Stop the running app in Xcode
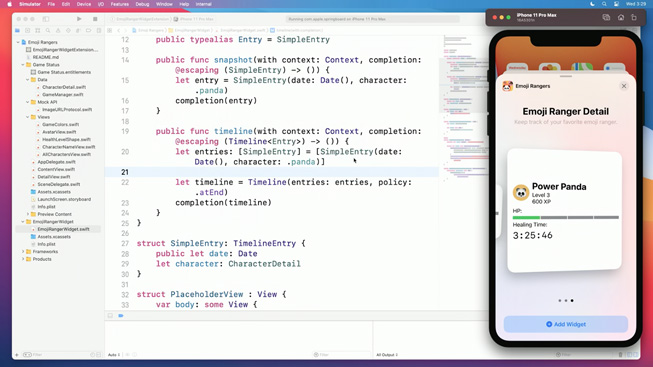The image size is (653, 367). 95,19
